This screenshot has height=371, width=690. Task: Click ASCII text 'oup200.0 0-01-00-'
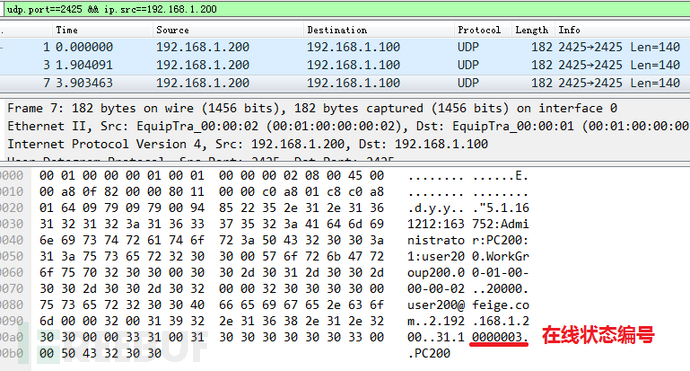468,272
